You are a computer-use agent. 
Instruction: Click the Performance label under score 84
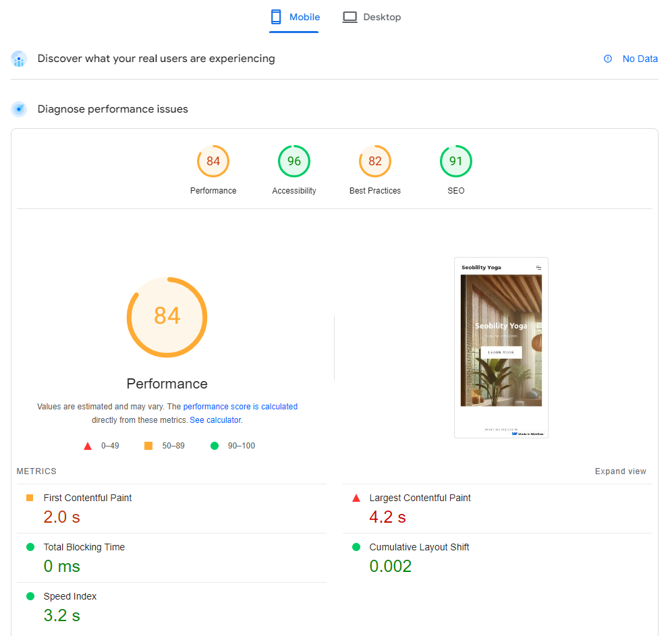point(213,191)
